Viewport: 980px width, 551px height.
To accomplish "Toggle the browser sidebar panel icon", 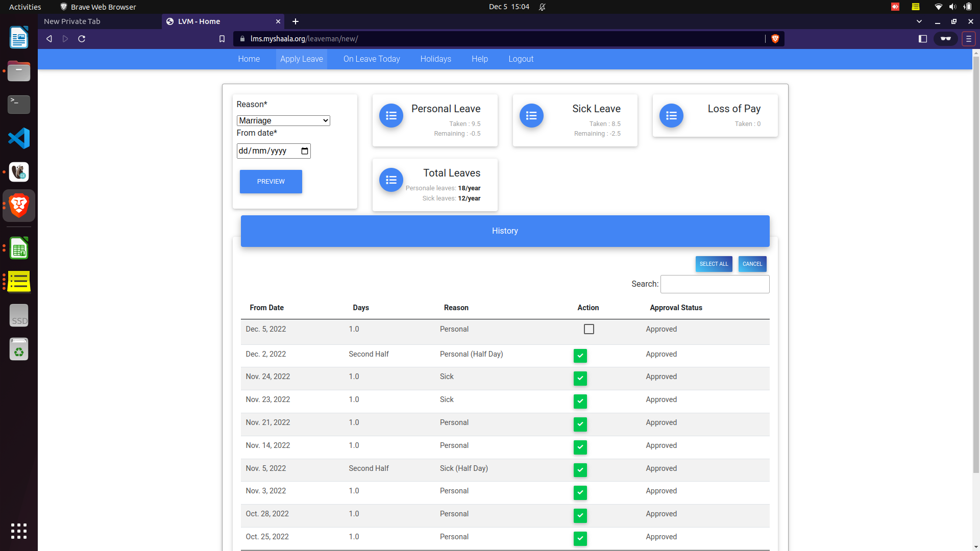I will pos(922,39).
